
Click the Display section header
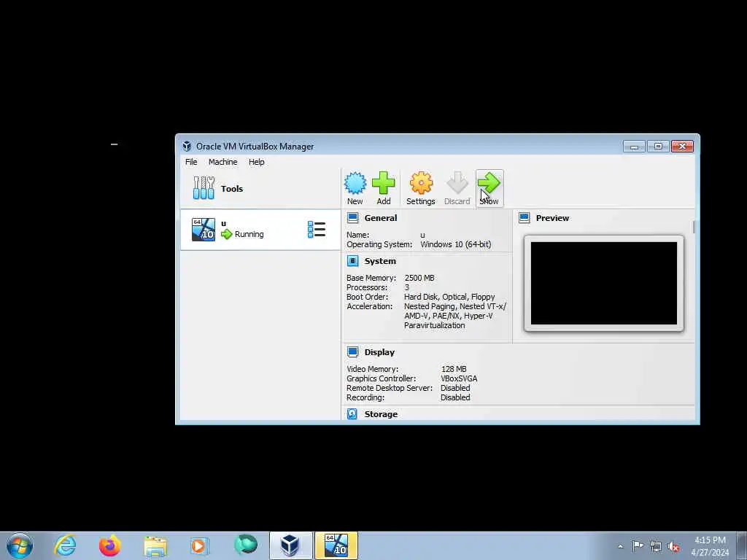379,352
